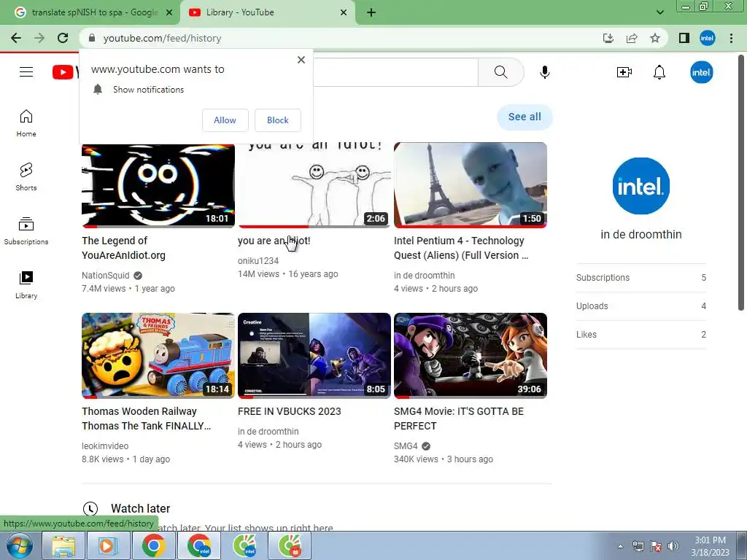Click the Subscriptions count row
The width and height of the screenshot is (747, 560).
click(x=640, y=278)
